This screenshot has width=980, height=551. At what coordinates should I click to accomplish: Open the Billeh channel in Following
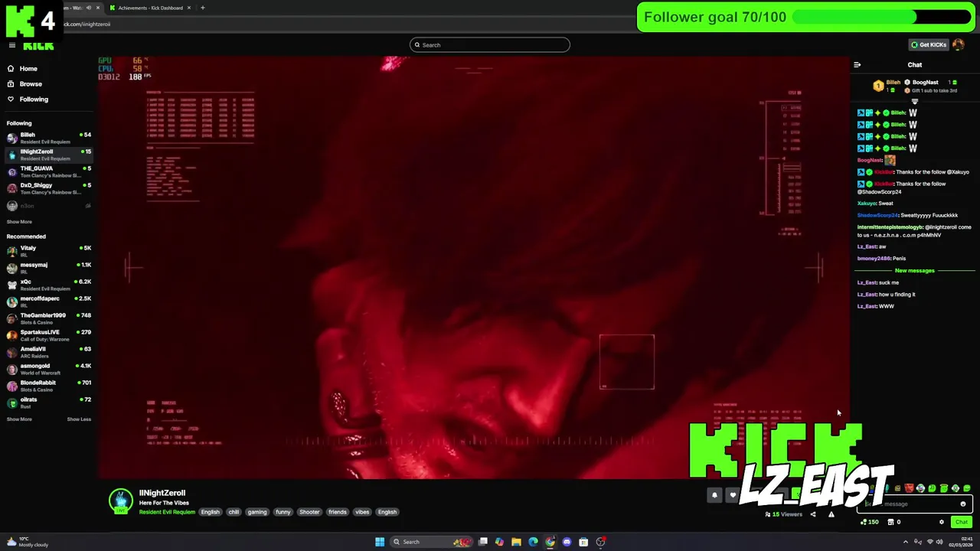pos(47,138)
